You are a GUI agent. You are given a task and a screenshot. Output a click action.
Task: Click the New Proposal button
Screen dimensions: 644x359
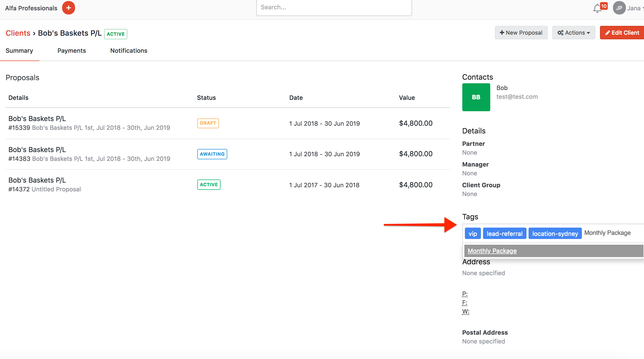tap(521, 33)
